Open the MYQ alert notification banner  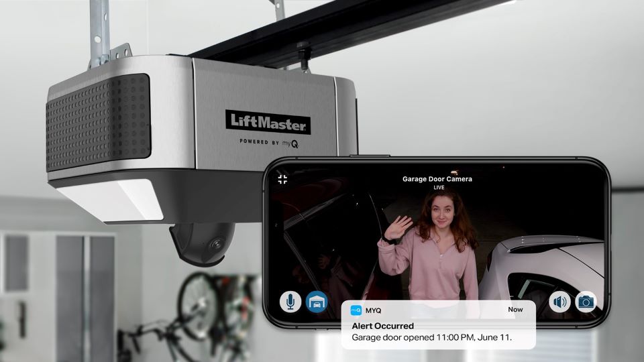pyautogui.click(x=438, y=324)
